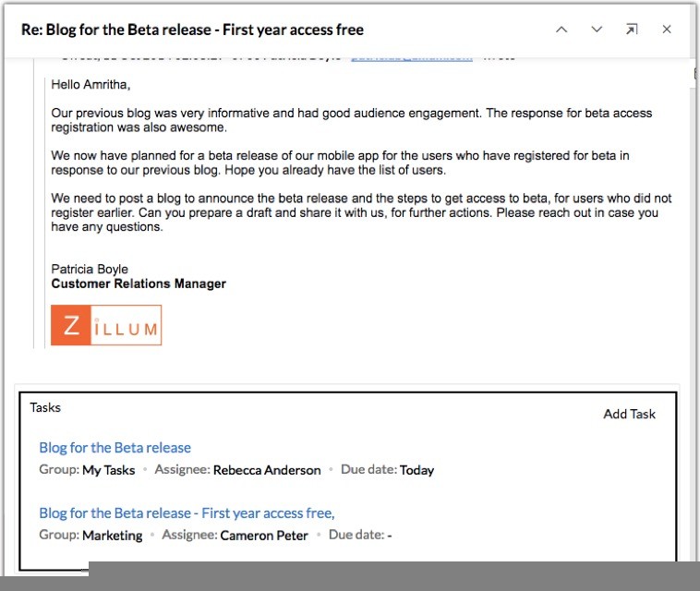Viewport: 700px width, 591px height.
Task: Click the Tasks section heading
Action: coord(45,407)
